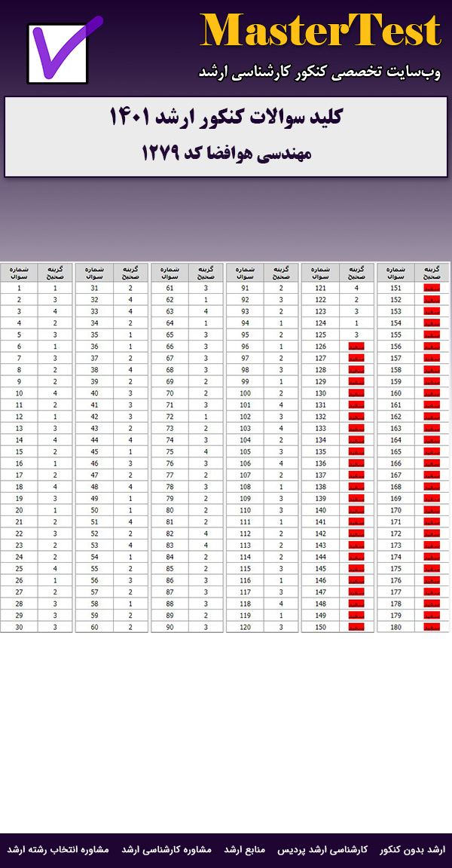Select the subtitle 'مهندسی هوافضا کد ۱۲۷۹'
Viewport: 452px width, 868px height.
tap(226, 153)
